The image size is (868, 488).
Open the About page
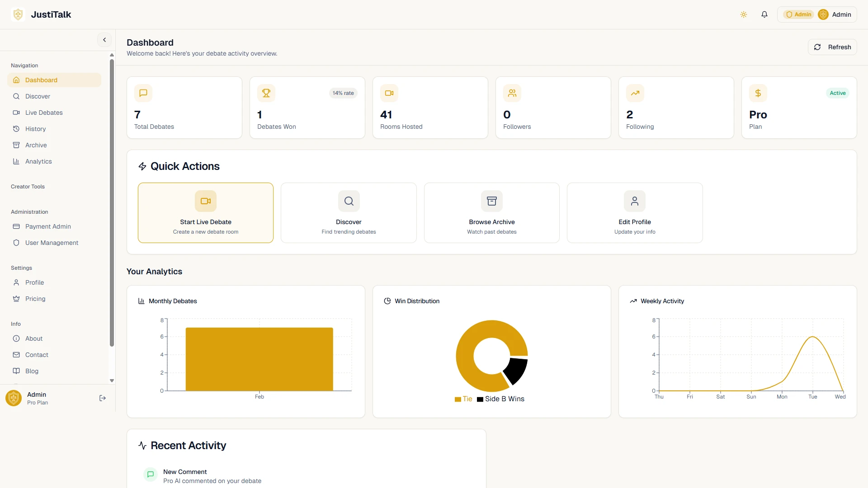click(x=54, y=338)
